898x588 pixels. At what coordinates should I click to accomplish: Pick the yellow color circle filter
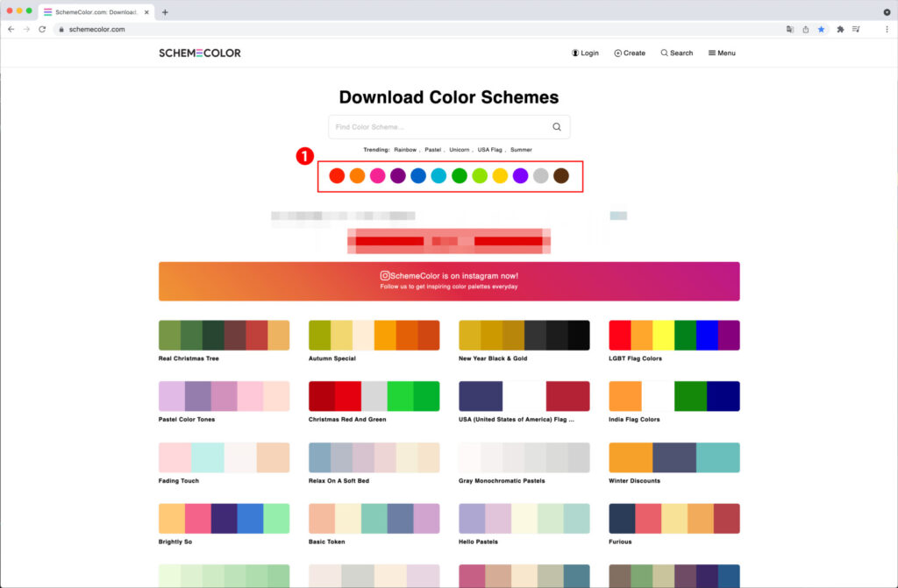pos(500,176)
